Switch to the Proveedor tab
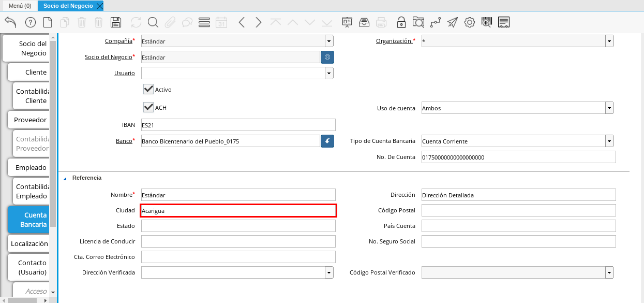Screen dimensions: 644x303 31,120
